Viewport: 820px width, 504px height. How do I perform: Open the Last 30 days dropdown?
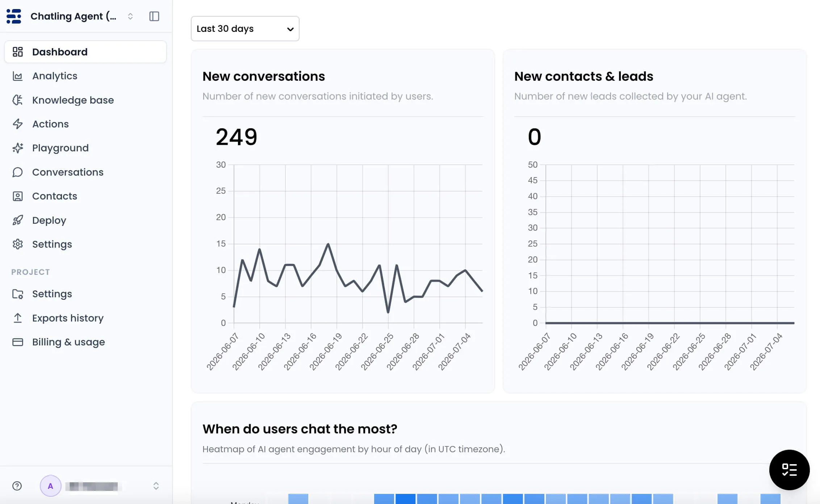pos(245,29)
